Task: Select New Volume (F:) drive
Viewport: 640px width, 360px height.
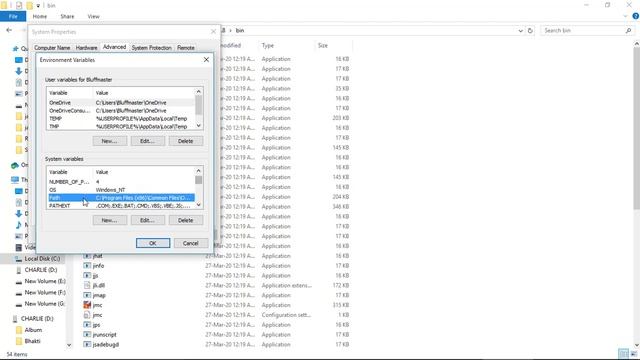Action: click(45, 293)
